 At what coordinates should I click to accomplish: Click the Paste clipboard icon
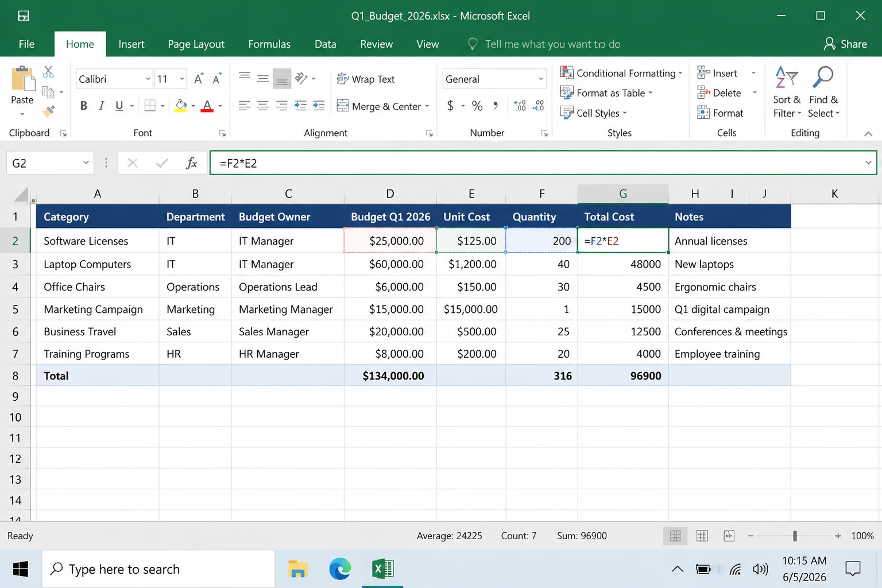pyautogui.click(x=23, y=79)
